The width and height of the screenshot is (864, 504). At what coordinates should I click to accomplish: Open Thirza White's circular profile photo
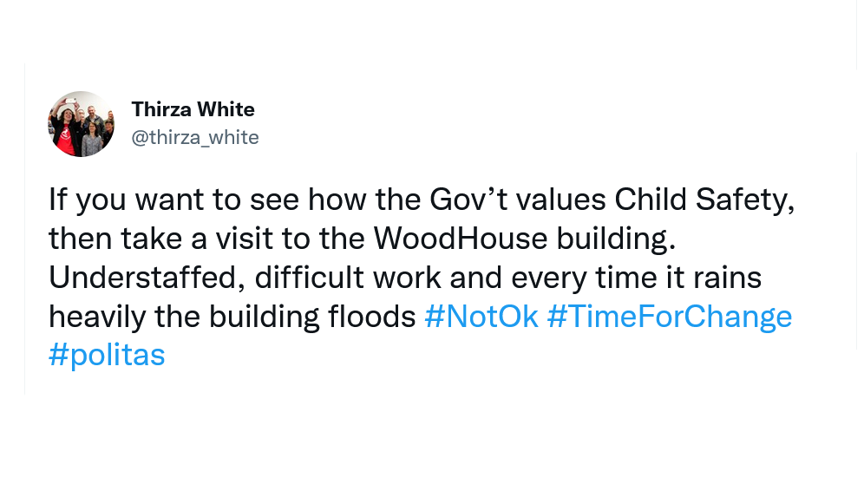tap(81, 124)
